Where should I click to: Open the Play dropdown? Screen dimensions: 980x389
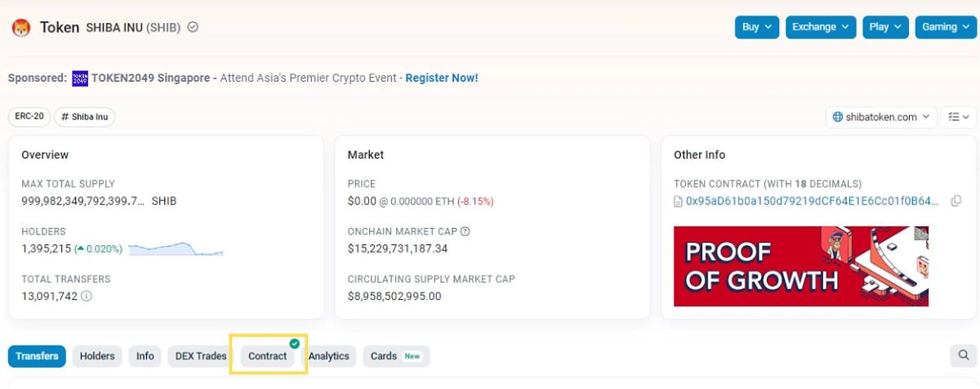click(x=885, y=27)
